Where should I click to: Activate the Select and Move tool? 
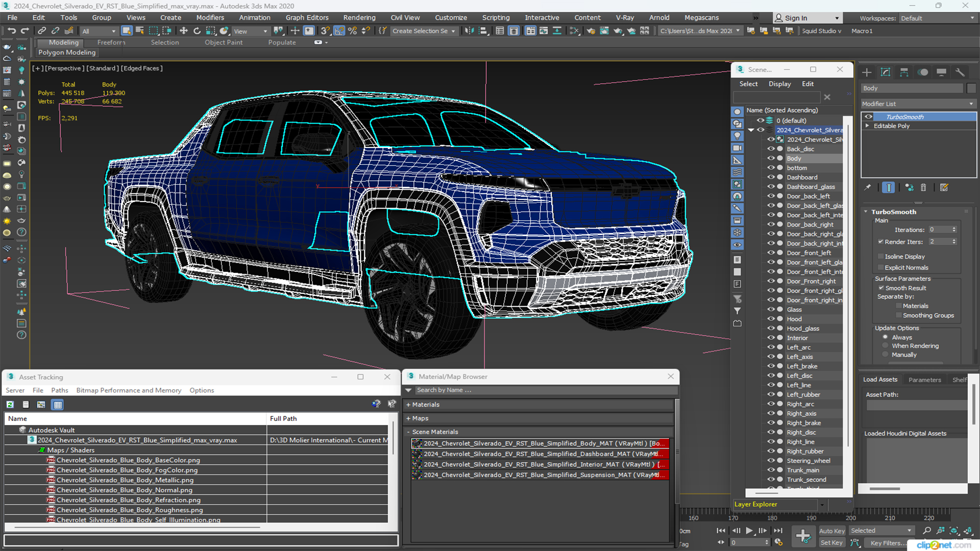[184, 31]
